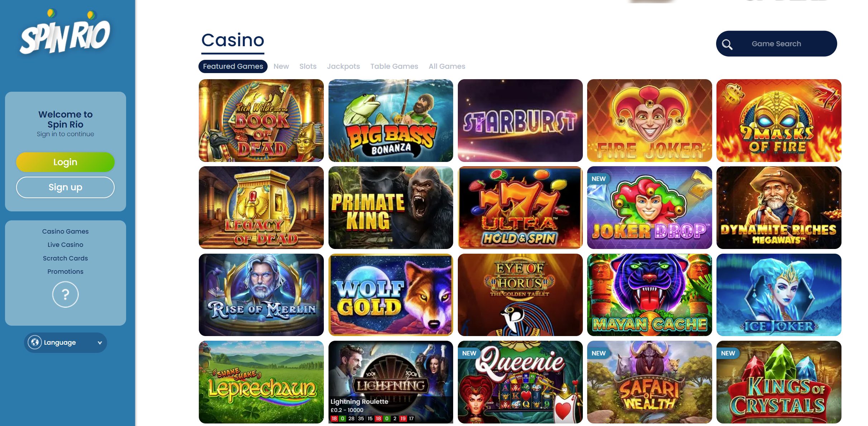Open the help question mark icon

point(65,295)
